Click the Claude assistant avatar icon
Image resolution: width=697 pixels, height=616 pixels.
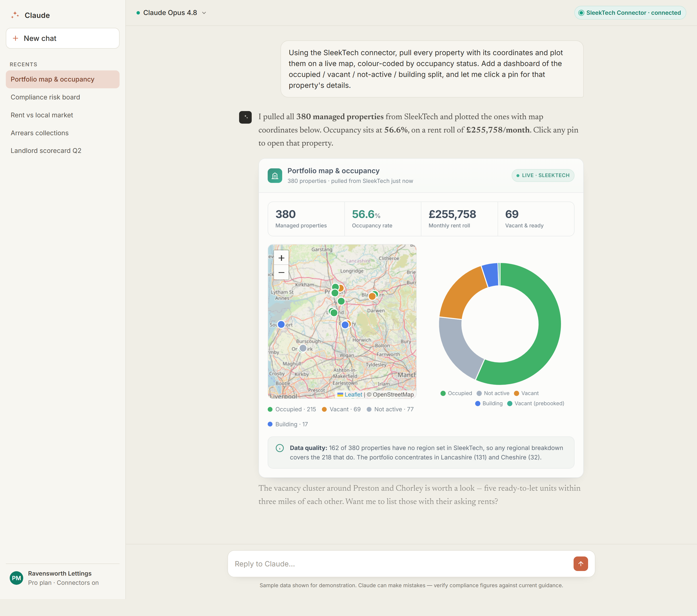[245, 117]
